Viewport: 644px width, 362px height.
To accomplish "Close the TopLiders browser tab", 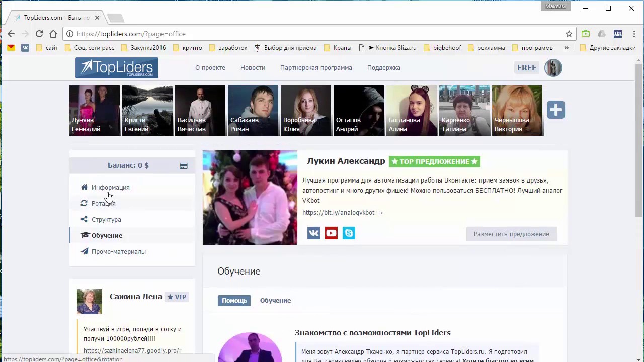I will coord(97,18).
